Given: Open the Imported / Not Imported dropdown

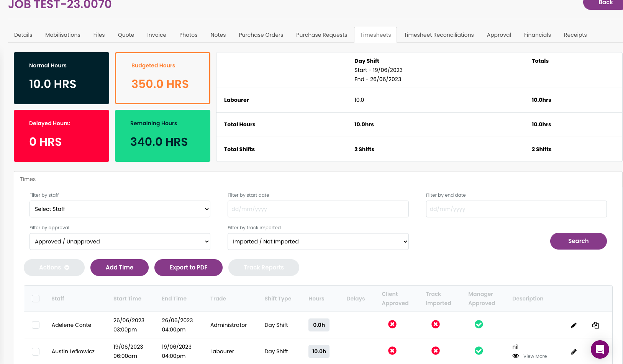Looking at the screenshot, I should 318,242.
